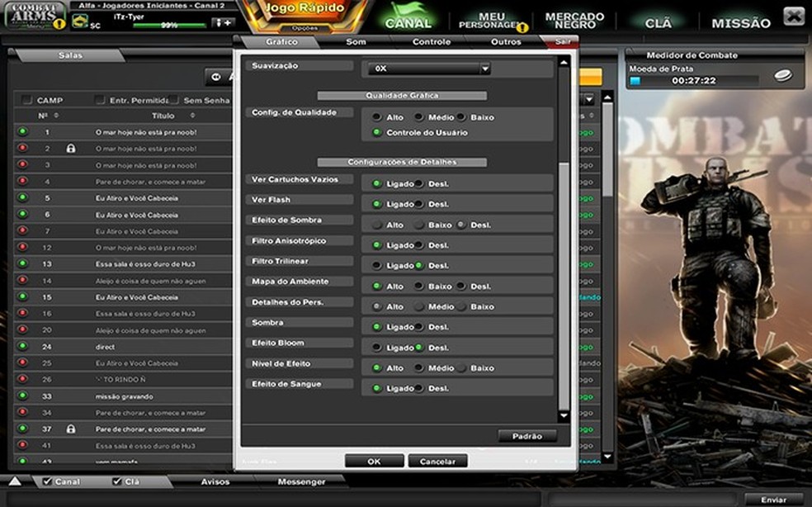The height and width of the screenshot is (507, 812).
Task: Sort rooms by the Título column arrow
Action: (192, 116)
